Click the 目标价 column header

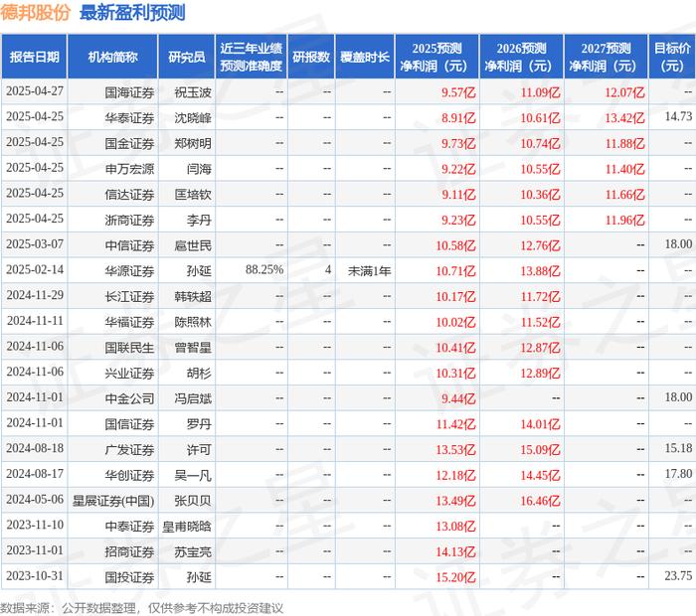(x=672, y=57)
